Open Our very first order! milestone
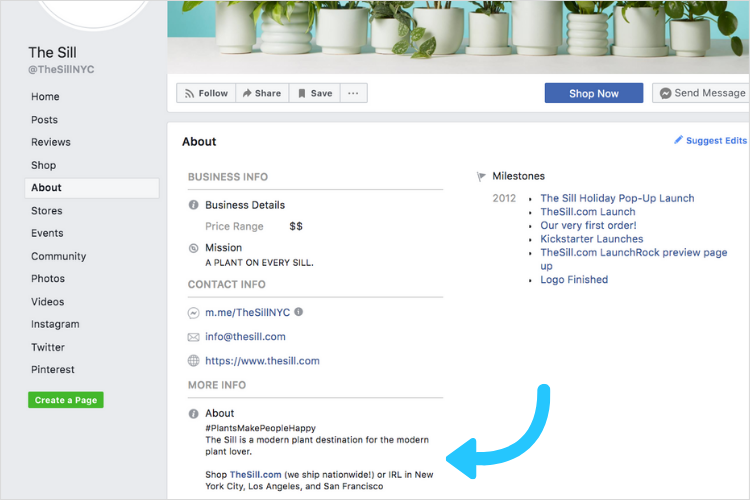Viewport: 750px width, 500px height. pos(588,225)
